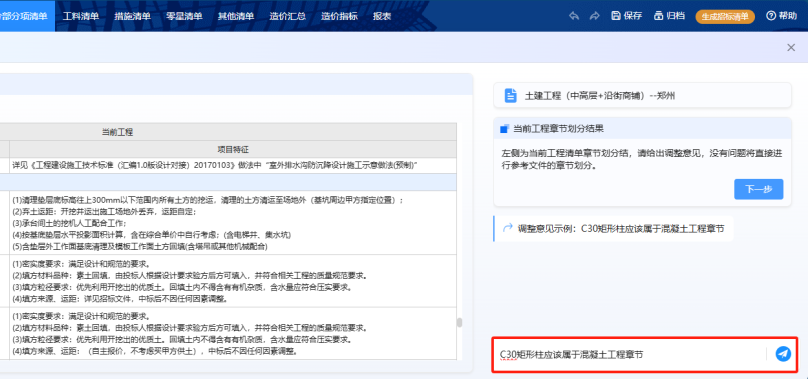808x379 pixels.
Task: Go to the 造价指标 tab
Action: coord(339,16)
